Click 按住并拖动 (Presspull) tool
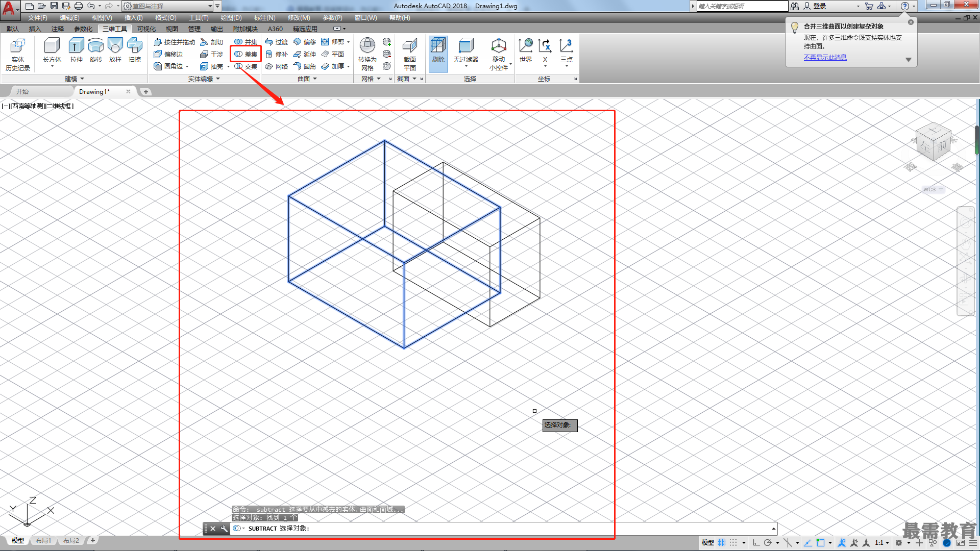980x551 pixels. pyautogui.click(x=174, y=42)
